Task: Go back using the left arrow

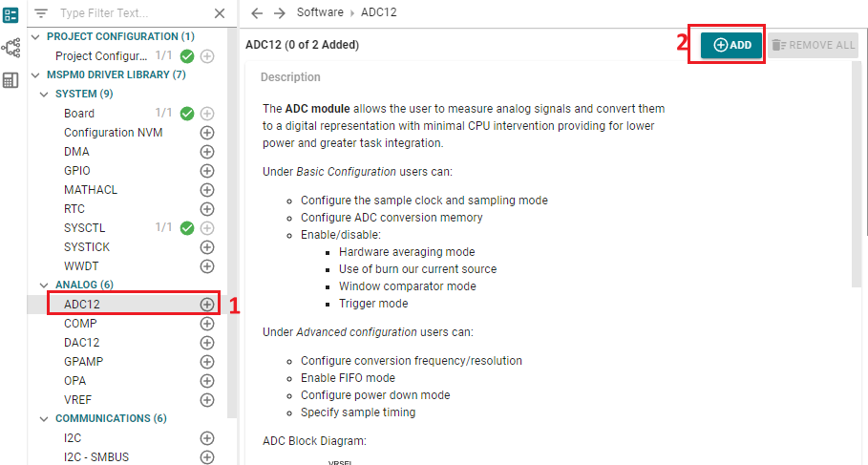Action: point(257,12)
